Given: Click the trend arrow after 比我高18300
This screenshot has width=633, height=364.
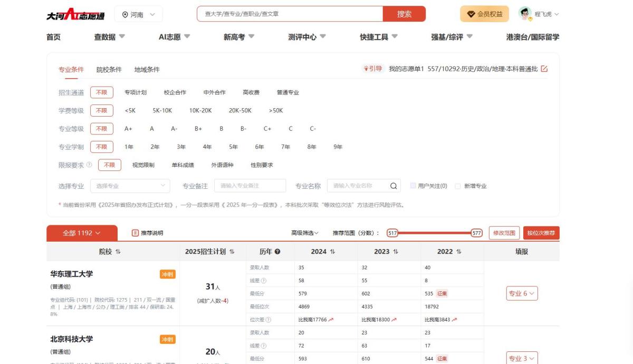Looking at the screenshot, I should (394, 320).
